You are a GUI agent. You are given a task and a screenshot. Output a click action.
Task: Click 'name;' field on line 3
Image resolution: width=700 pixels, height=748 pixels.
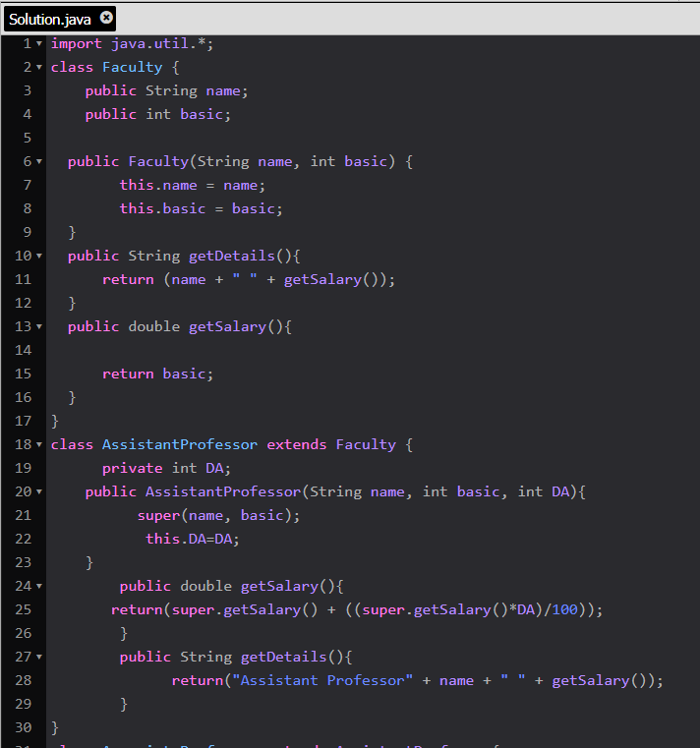tap(227, 91)
